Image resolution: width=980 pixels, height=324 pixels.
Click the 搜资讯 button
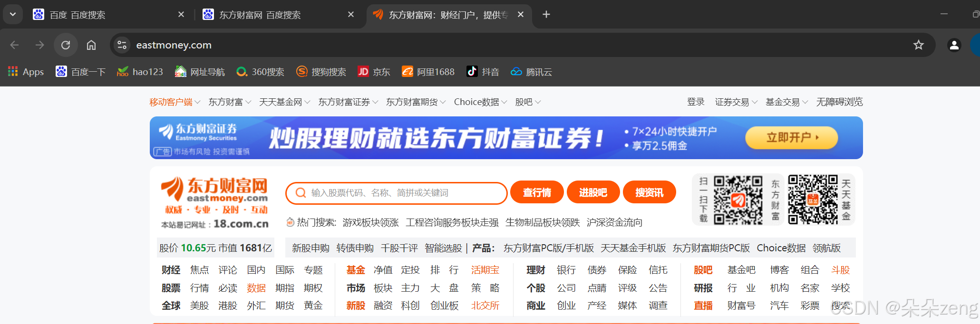pos(649,192)
